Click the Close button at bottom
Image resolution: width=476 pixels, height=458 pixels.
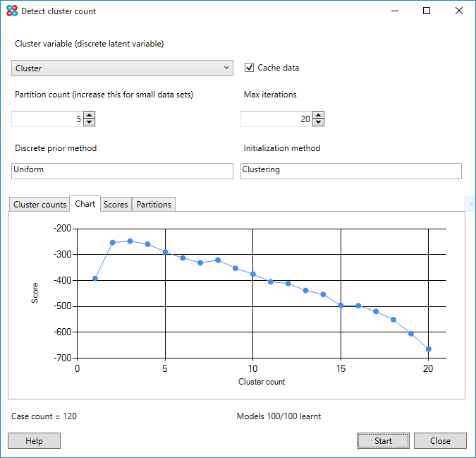pyautogui.click(x=440, y=441)
